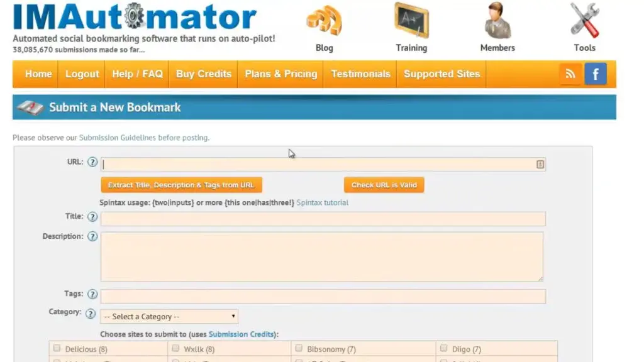Click the 'Automated social bookmarking software' tagline

[x=144, y=38]
